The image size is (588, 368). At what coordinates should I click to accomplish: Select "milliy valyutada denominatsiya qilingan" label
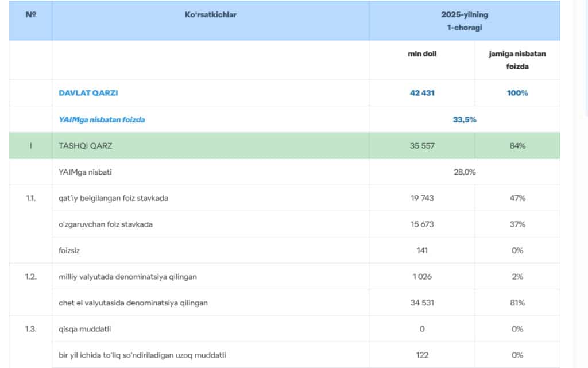pos(127,277)
